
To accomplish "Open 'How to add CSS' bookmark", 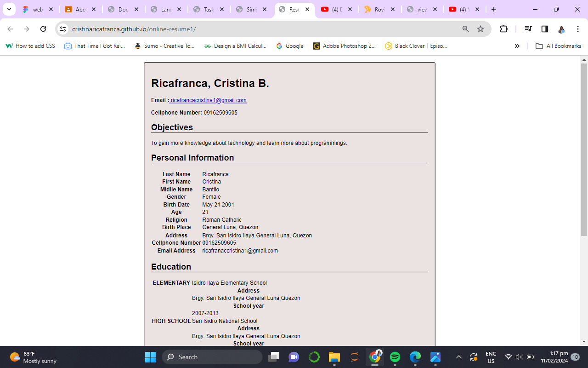I will (x=30, y=46).
